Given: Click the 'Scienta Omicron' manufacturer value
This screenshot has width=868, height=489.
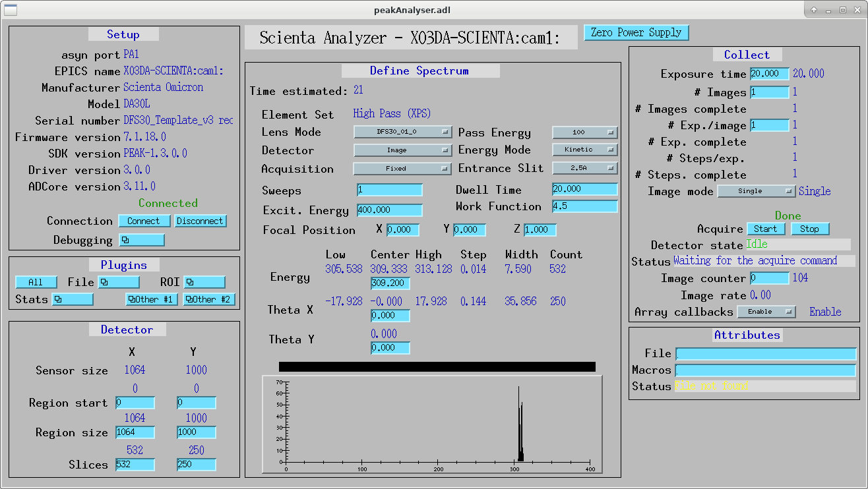Looking at the screenshot, I should (164, 87).
